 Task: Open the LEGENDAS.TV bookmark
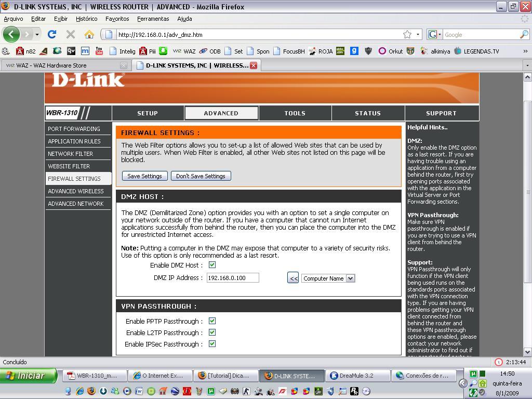click(477, 51)
